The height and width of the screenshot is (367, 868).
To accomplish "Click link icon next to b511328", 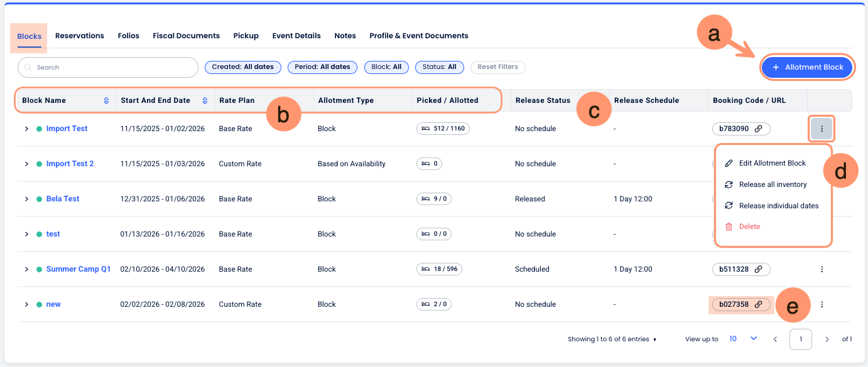I will click(x=758, y=269).
